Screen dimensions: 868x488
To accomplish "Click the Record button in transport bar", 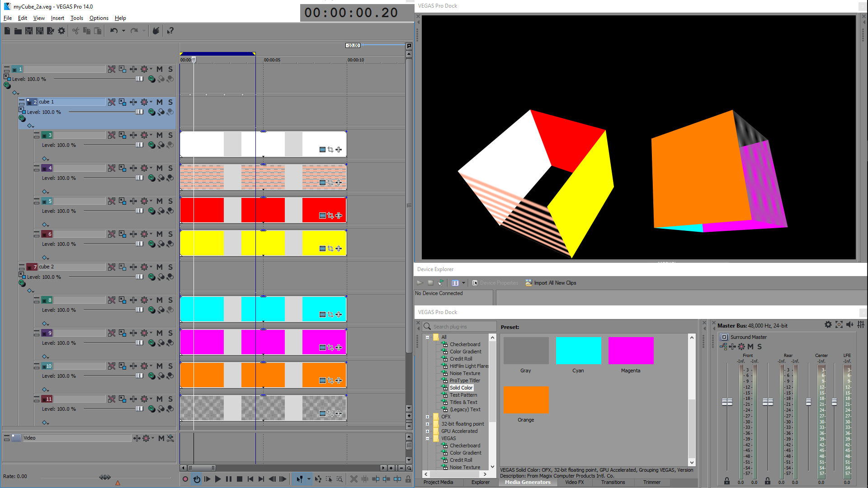I will coord(185,479).
